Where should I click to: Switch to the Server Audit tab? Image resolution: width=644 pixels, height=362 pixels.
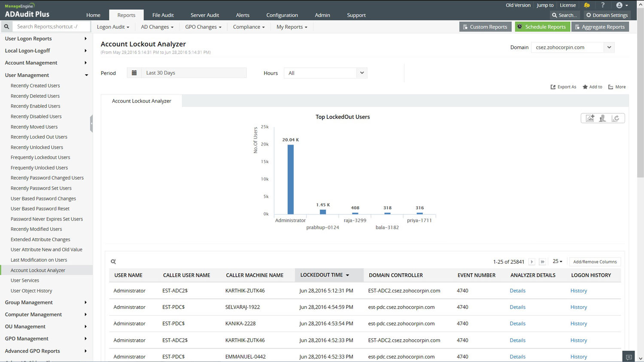pos(205,15)
